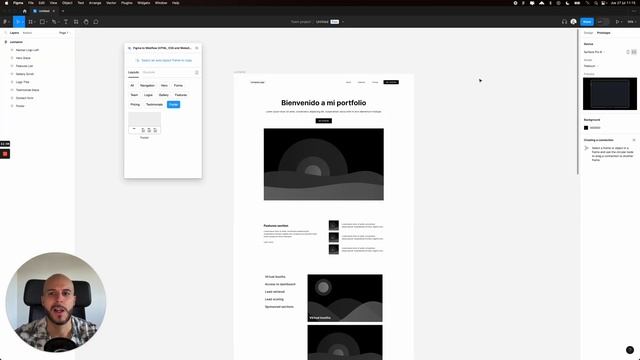The height and width of the screenshot is (360, 640).
Task: Filter plugin layouts by Pricing
Action: (135, 104)
